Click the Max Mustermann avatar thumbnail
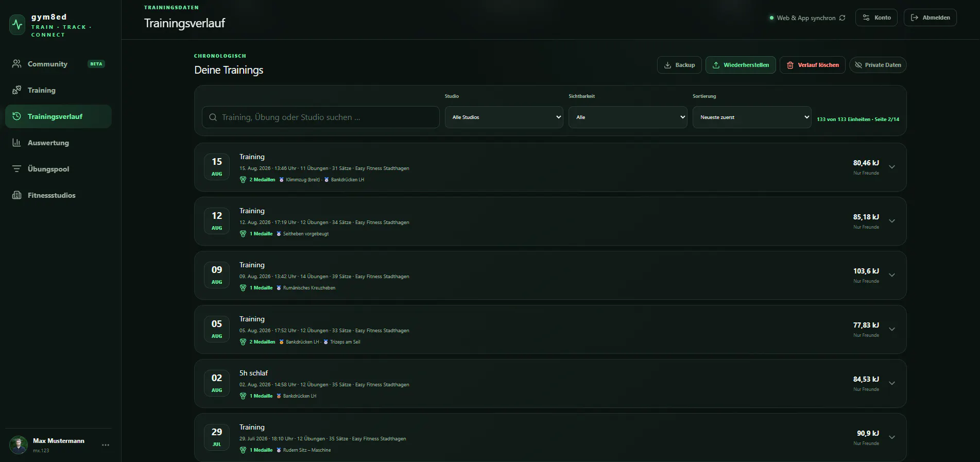980x462 pixels. click(x=19, y=445)
